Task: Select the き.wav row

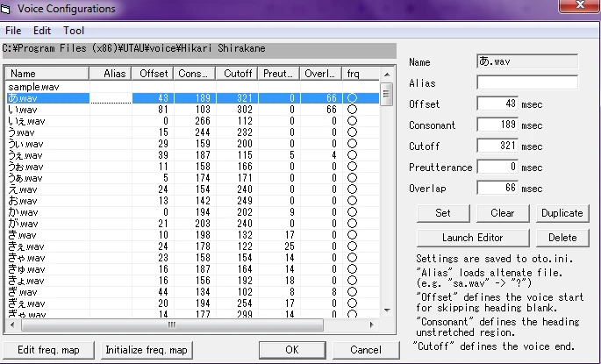Action: click(193, 235)
